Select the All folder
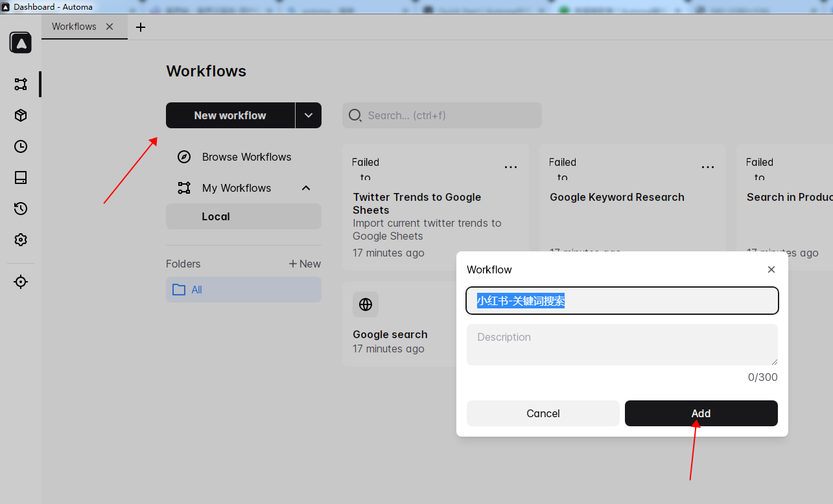This screenshot has height=504, width=833. point(244,290)
